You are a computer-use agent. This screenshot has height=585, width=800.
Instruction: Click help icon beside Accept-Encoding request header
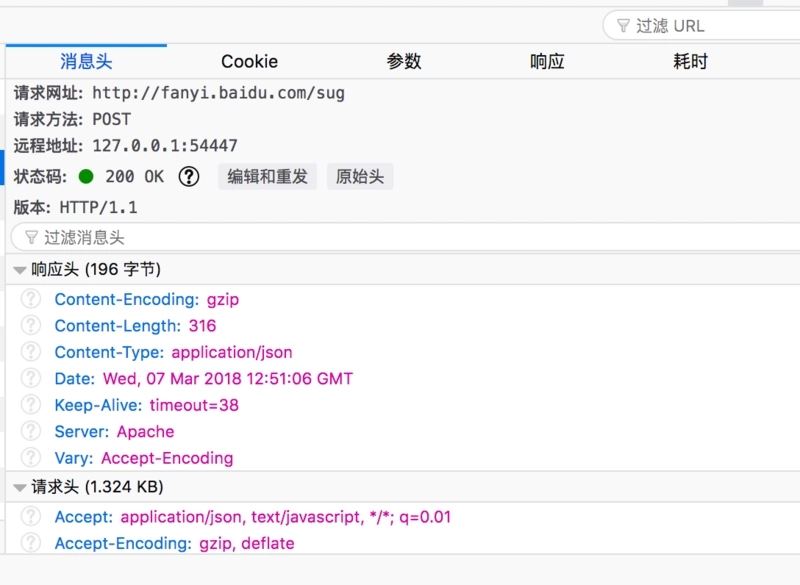click(x=31, y=543)
